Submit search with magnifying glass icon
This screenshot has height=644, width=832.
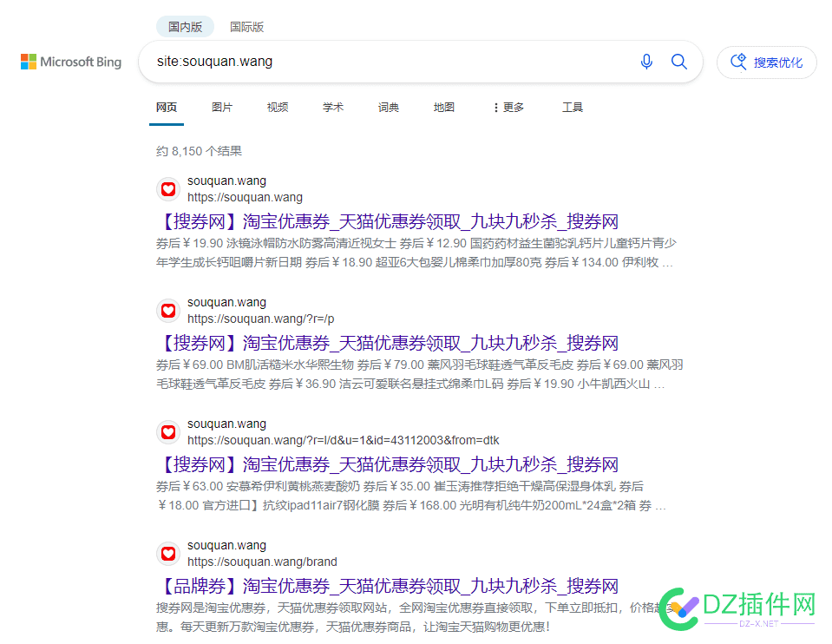[x=679, y=62]
